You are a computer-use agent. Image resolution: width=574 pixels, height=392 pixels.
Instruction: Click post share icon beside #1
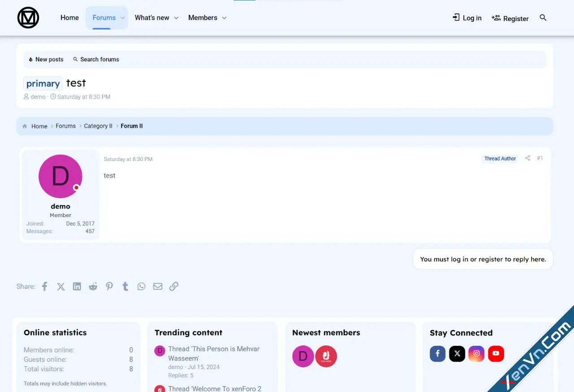pyautogui.click(x=528, y=158)
